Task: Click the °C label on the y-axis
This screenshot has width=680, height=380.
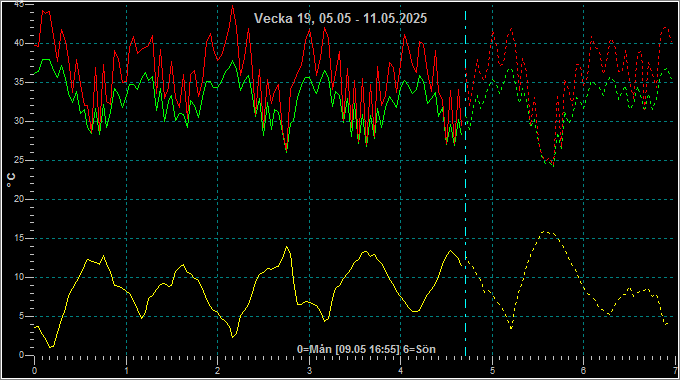Action: 11,180
